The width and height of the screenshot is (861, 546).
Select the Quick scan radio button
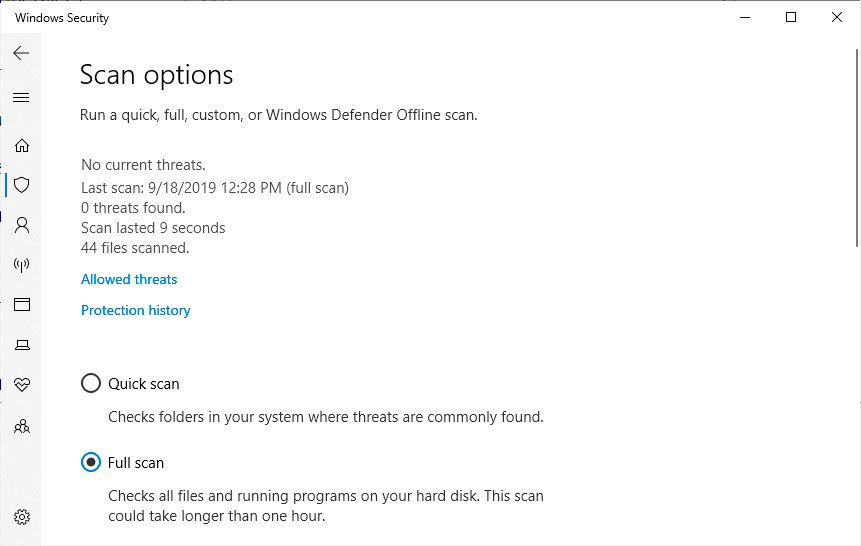tap(91, 383)
